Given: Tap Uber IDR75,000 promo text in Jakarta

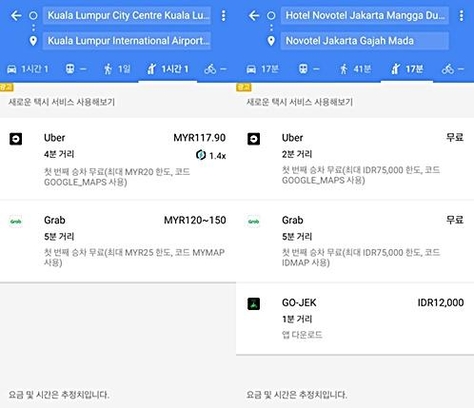Looking at the screenshot, I should click(361, 175).
